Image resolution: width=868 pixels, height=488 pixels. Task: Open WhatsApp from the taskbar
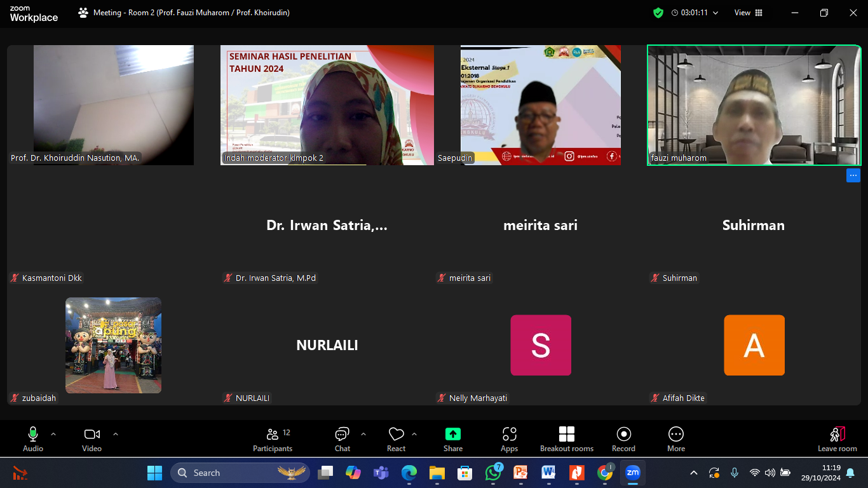493,473
